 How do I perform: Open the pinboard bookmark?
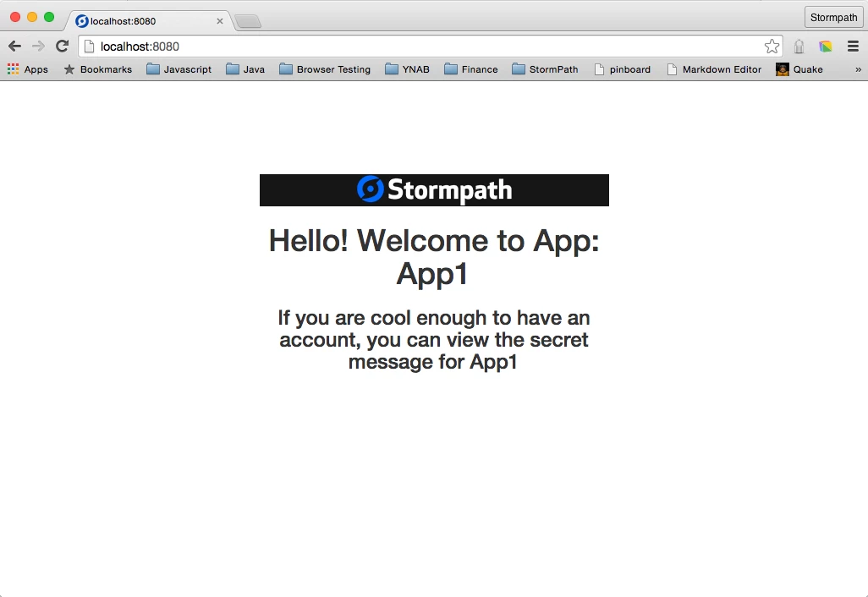tap(622, 69)
